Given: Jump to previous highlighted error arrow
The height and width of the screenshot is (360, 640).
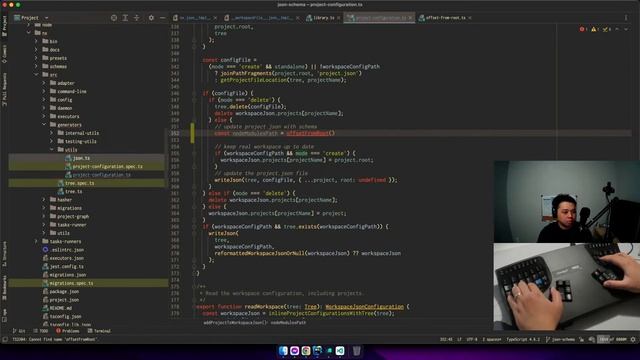Looking at the screenshot, I should pyautogui.click(x=617, y=29).
